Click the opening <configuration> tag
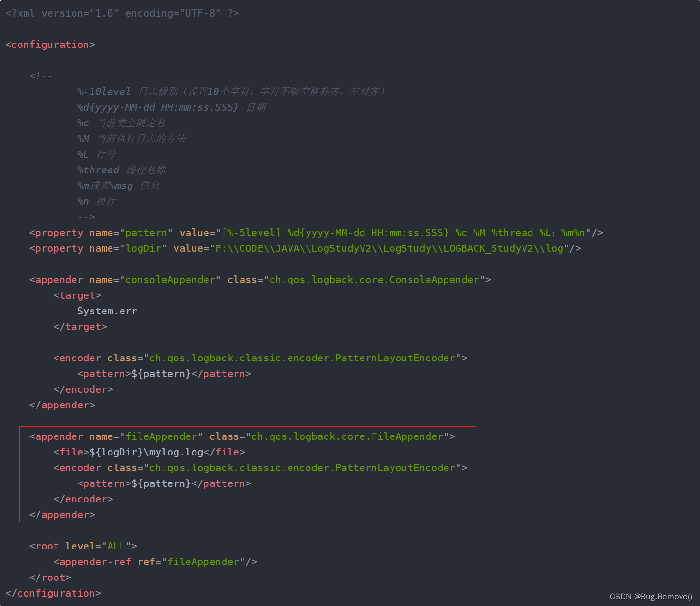The image size is (700, 606). click(x=50, y=45)
